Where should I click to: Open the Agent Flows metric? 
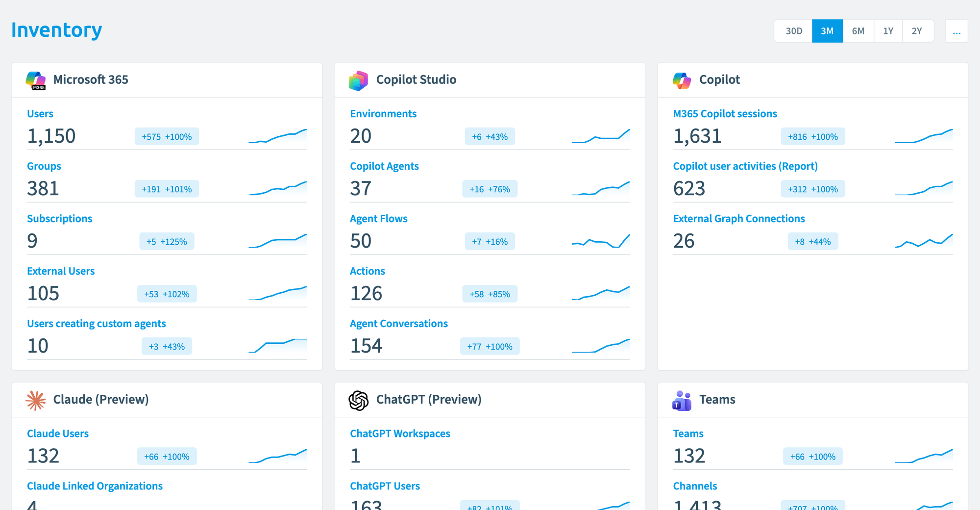[x=379, y=219]
